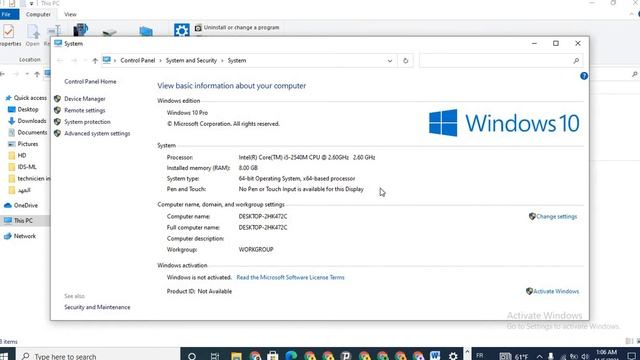Click FR language indicator in tray
Viewport: 640px width, 360px height.
point(480,356)
